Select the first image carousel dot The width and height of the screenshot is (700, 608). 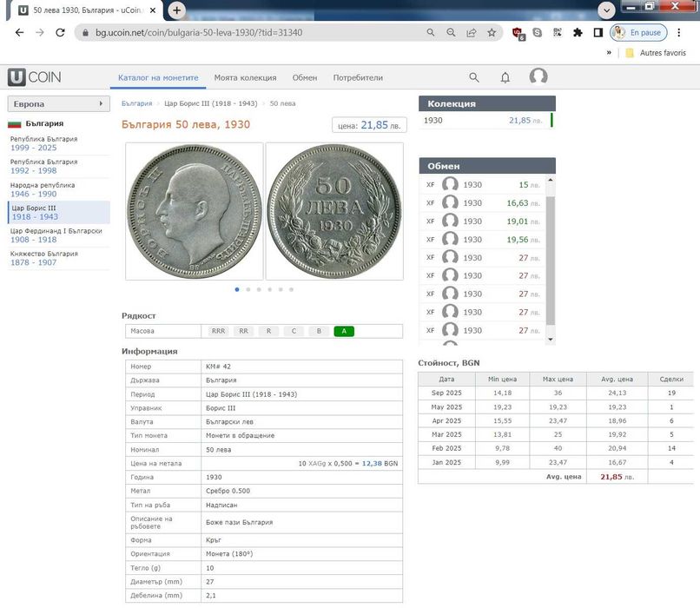pyautogui.click(x=237, y=289)
